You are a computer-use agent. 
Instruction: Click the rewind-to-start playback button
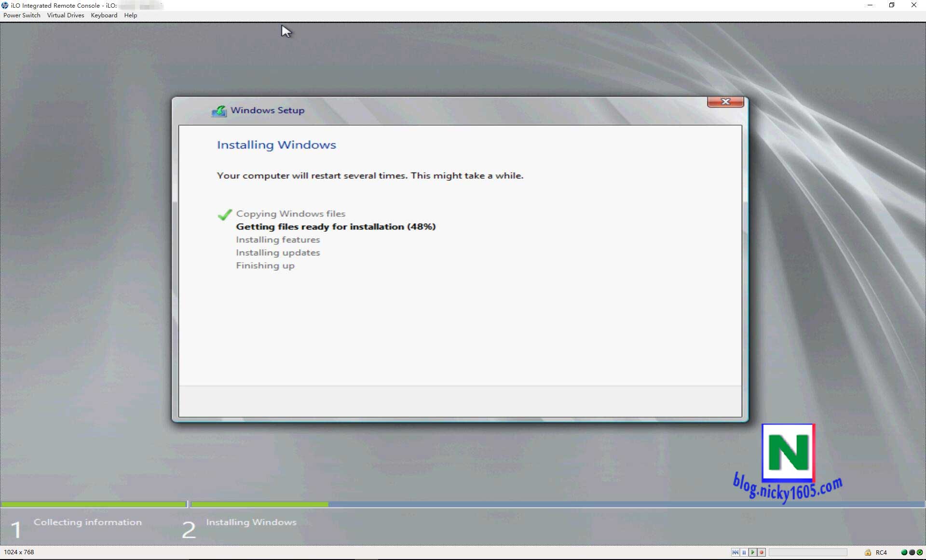735,552
